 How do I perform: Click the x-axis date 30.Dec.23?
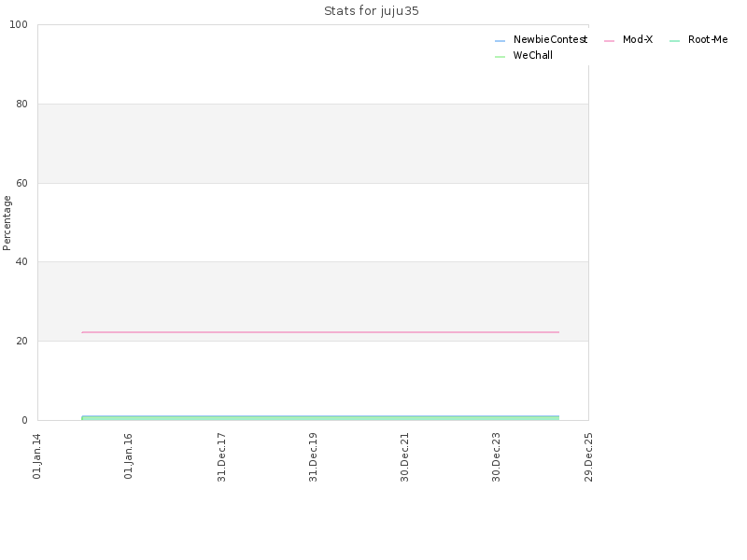[497, 457]
